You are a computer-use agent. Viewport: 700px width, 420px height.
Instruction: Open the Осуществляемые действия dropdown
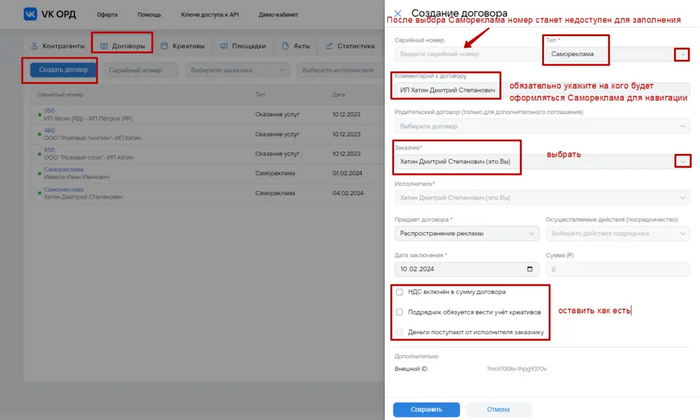pyautogui.click(x=618, y=233)
